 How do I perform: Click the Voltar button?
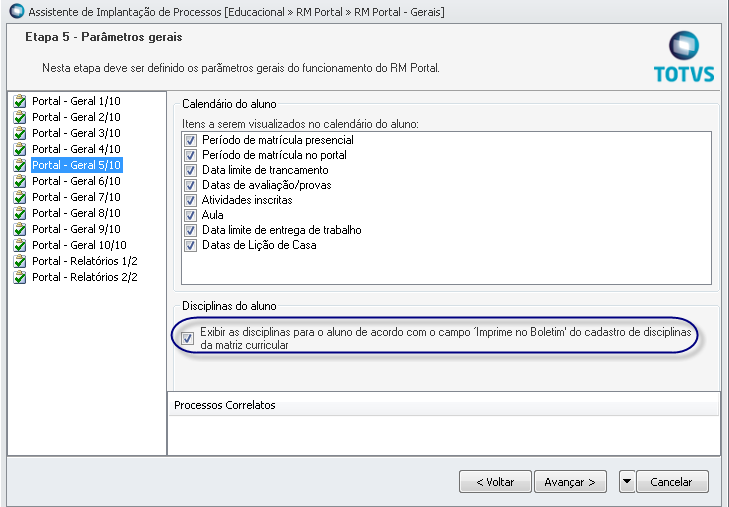(495, 481)
